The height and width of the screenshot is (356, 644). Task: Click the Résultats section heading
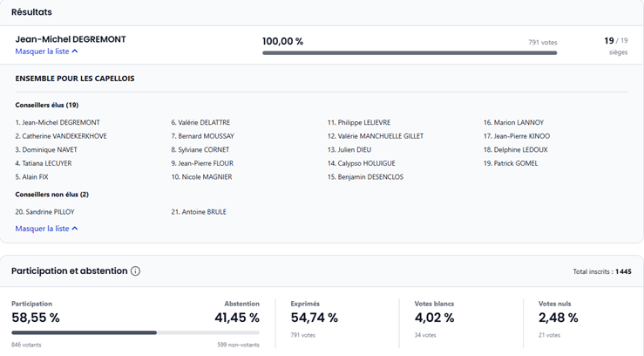pyautogui.click(x=31, y=12)
